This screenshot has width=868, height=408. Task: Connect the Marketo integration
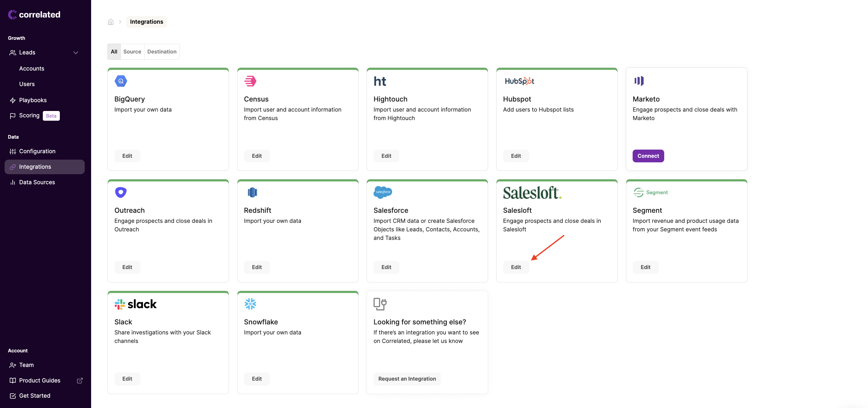[x=648, y=156]
